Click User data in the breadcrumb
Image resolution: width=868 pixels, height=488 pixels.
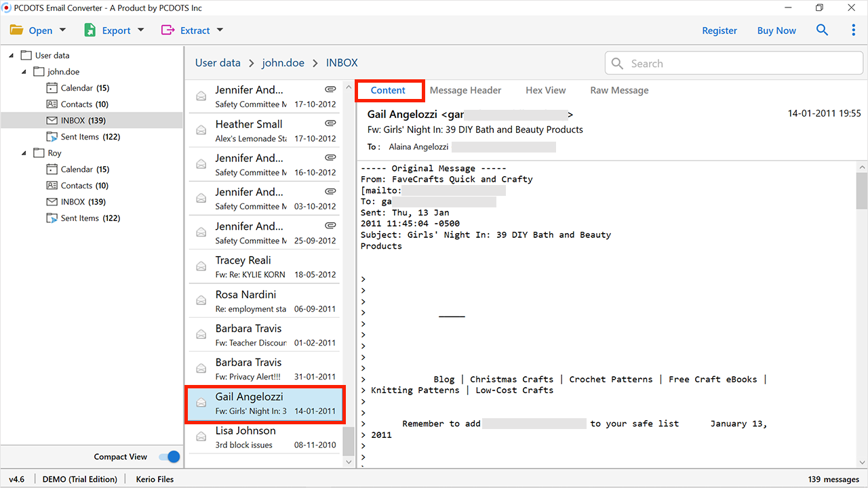pyautogui.click(x=218, y=62)
